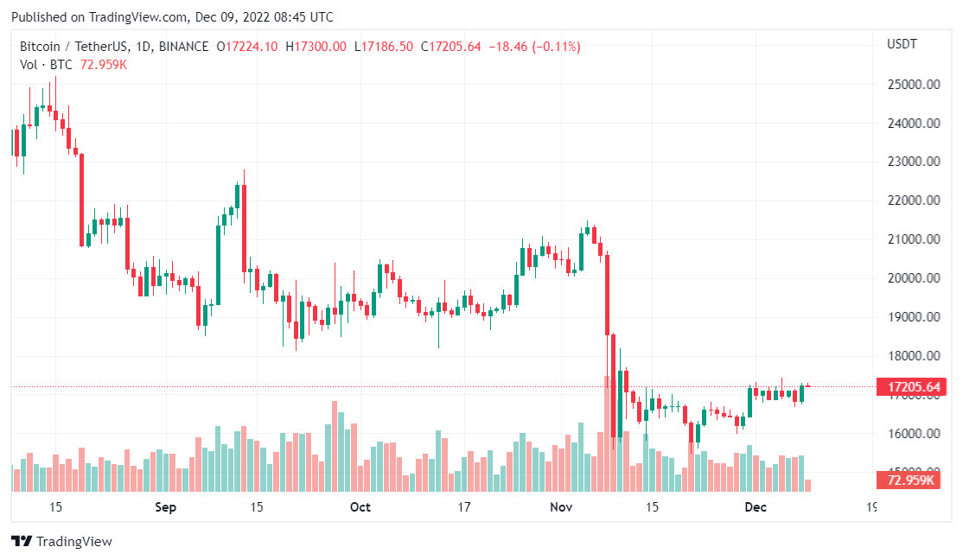The height and width of the screenshot is (560, 963).
Task: Select the Nov label on time axis
Action: point(562,507)
